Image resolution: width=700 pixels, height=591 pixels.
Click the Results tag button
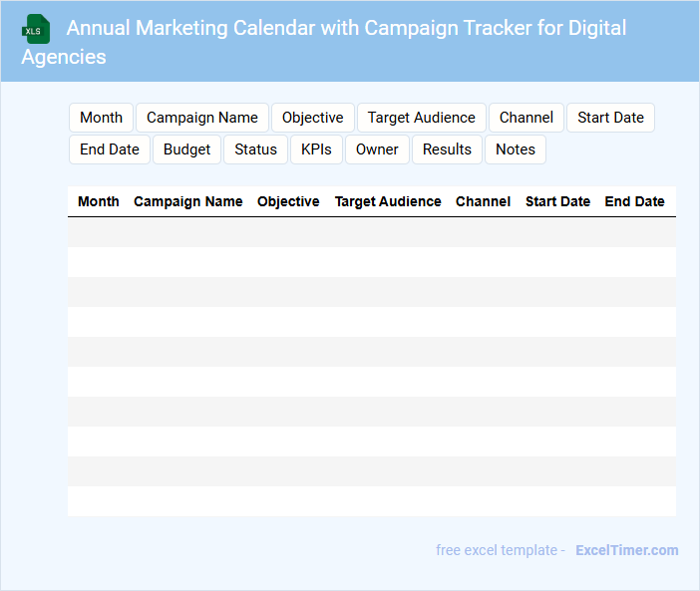(447, 149)
